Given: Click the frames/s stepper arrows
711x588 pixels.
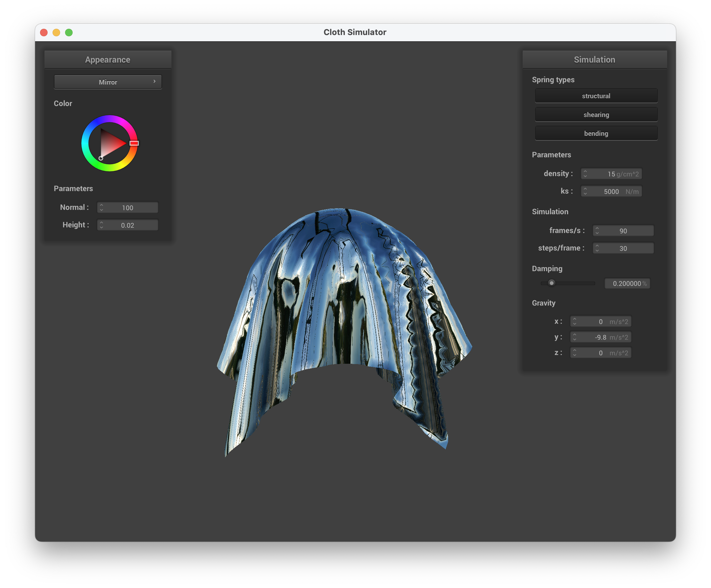Looking at the screenshot, I should point(597,231).
